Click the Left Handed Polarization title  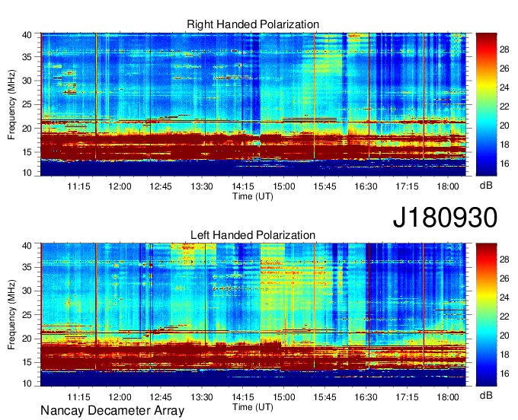(253, 235)
